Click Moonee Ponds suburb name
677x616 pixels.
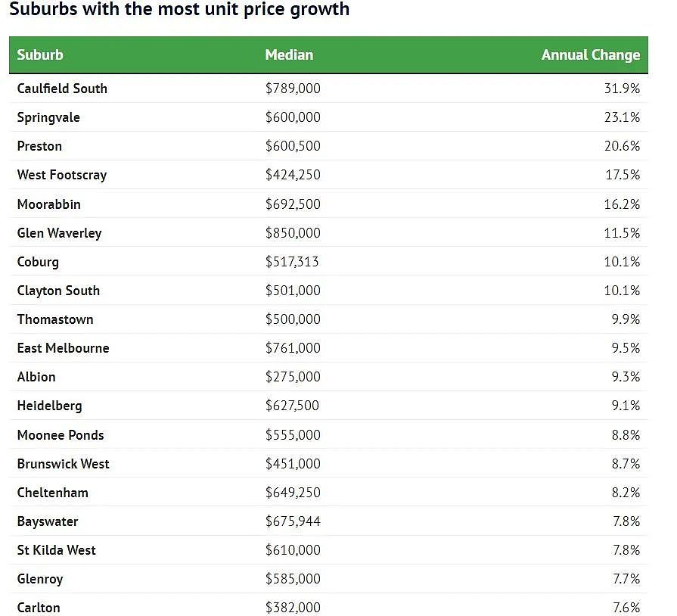click(x=61, y=435)
